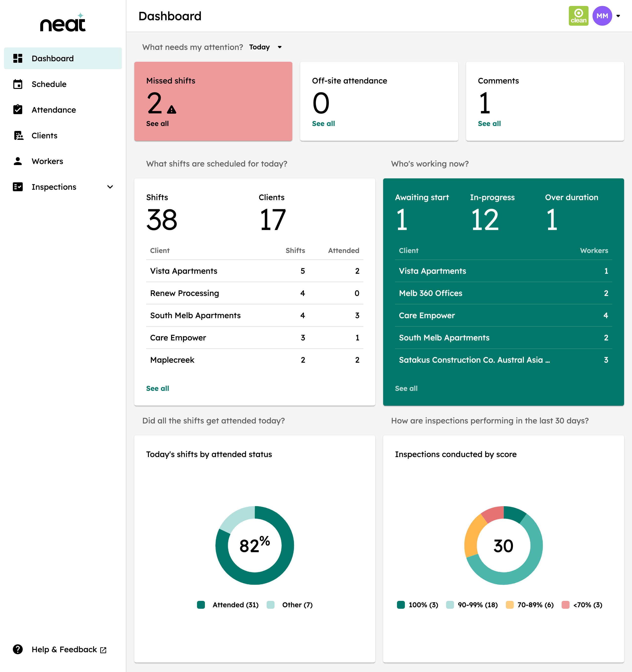
Task: Open the MM user avatar menu
Action: click(x=602, y=16)
